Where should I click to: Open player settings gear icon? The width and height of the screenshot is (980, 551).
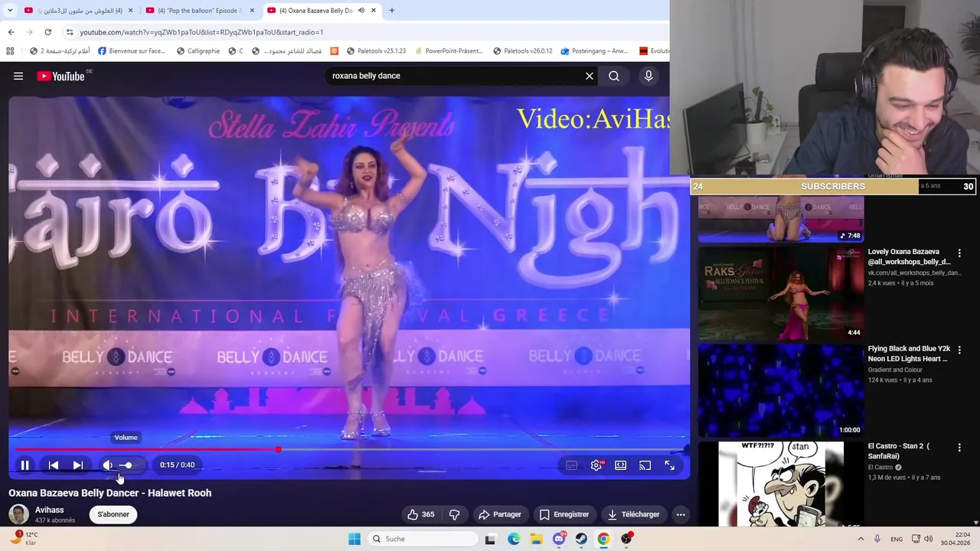click(x=596, y=465)
